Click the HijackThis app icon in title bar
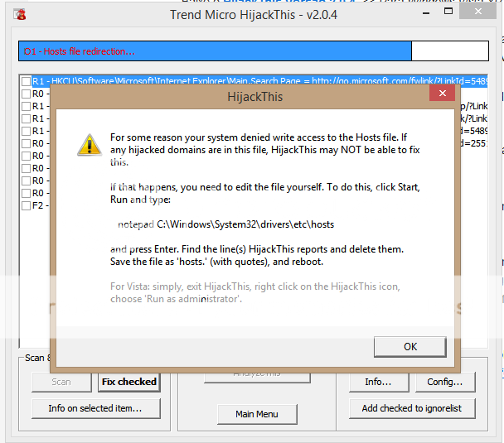The width and height of the screenshot is (504, 443). coord(20,14)
